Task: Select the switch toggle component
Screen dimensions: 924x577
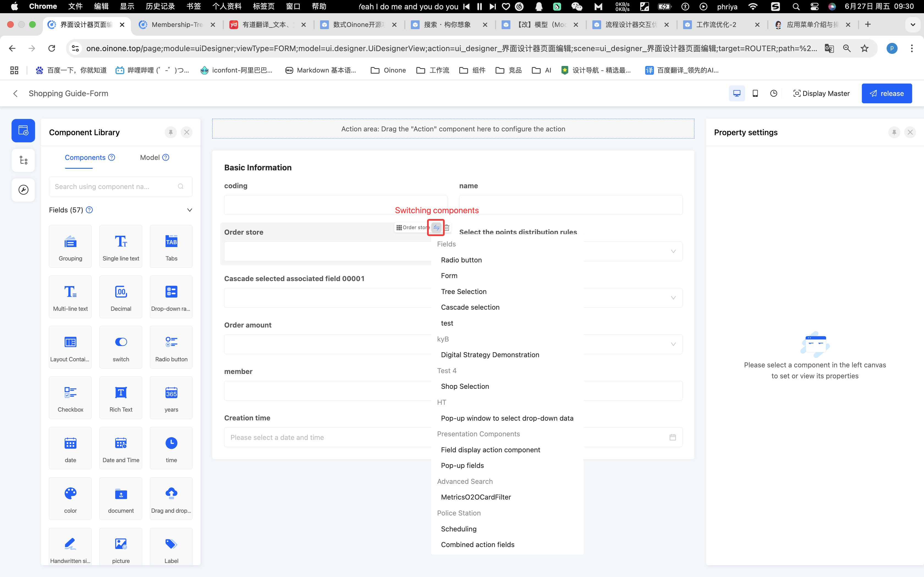Action: 121,347
